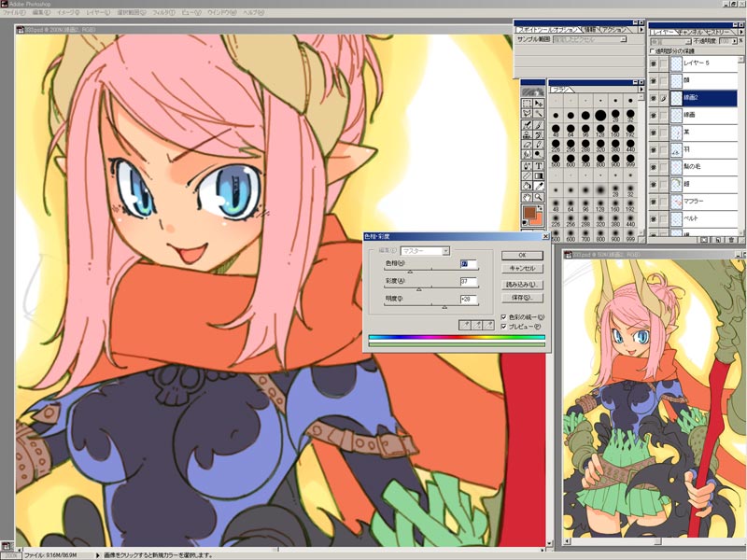Click the 読み込み (Load) button
The image size is (747, 560).
point(522,285)
